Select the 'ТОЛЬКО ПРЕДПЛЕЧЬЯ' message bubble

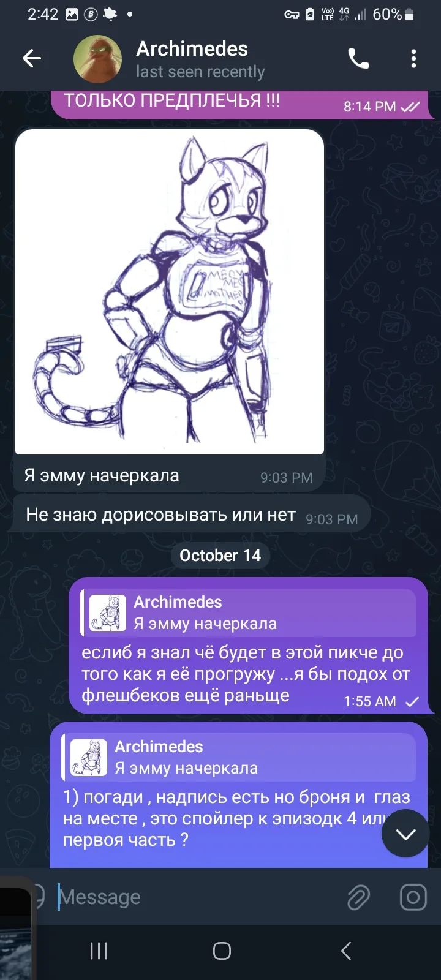tap(243, 104)
